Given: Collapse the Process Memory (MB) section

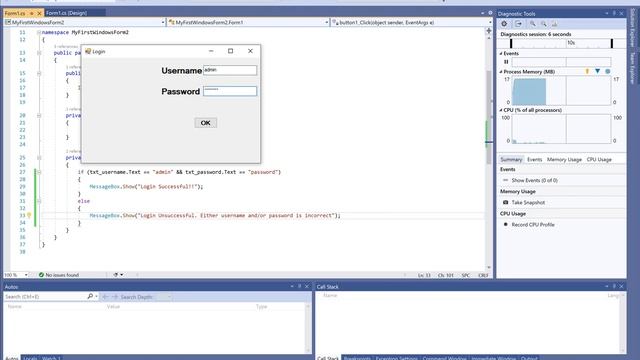Looking at the screenshot, I should coord(501,72).
